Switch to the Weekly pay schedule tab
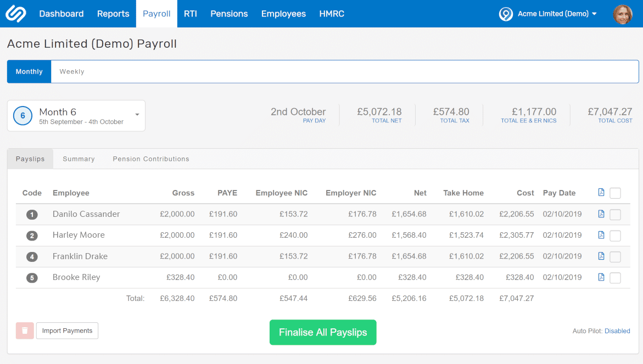The width and height of the screenshot is (643, 364). click(x=72, y=71)
